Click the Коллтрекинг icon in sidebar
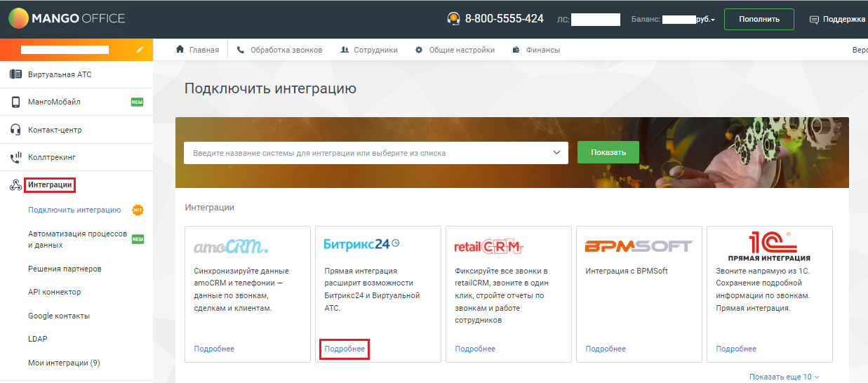The image size is (868, 383). tap(15, 158)
